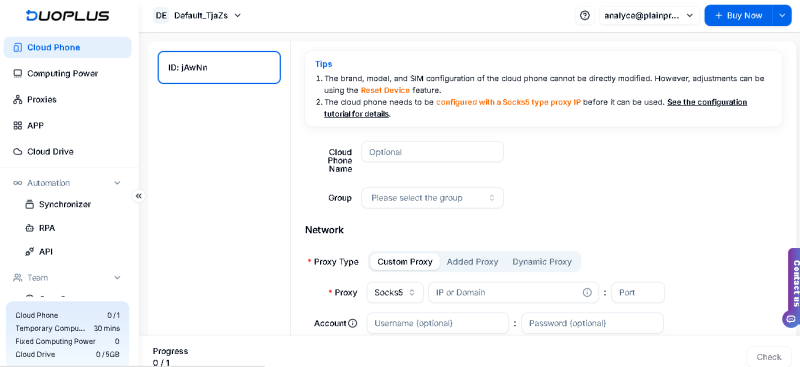Click info icon inside IP or Domain field
Viewport: 800px width, 367px height.
tap(587, 292)
